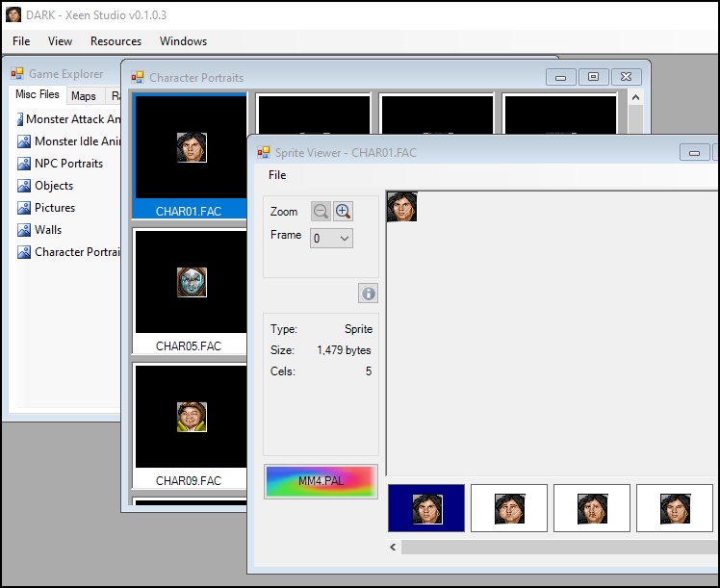
Task: Click the Character Portraits scroll-up arrow
Action: (x=635, y=97)
